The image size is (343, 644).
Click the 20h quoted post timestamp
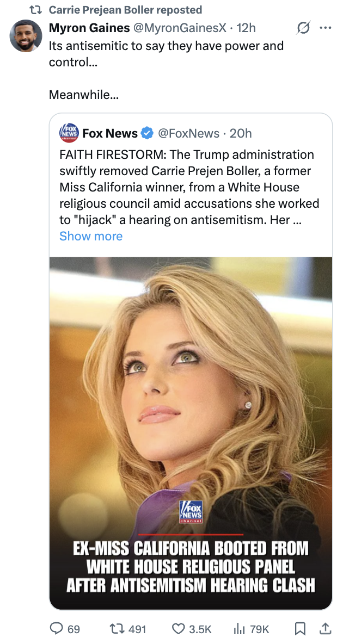(241, 133)
